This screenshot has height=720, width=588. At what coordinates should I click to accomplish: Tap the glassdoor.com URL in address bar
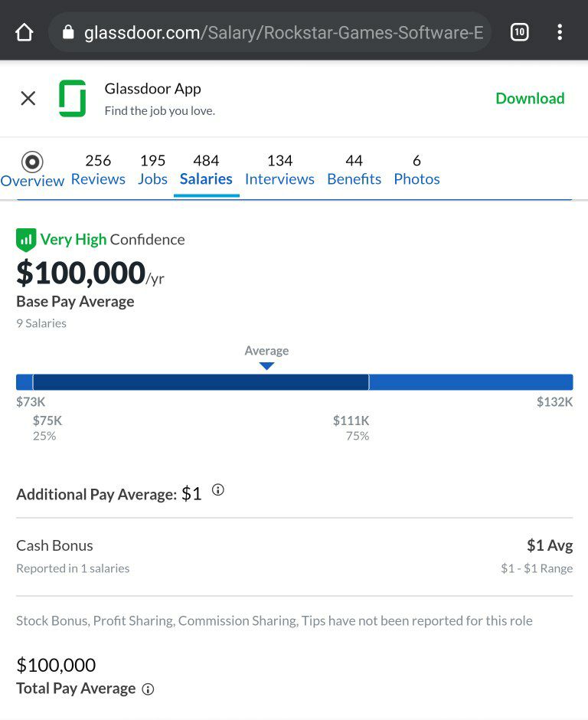coord(283,32)
